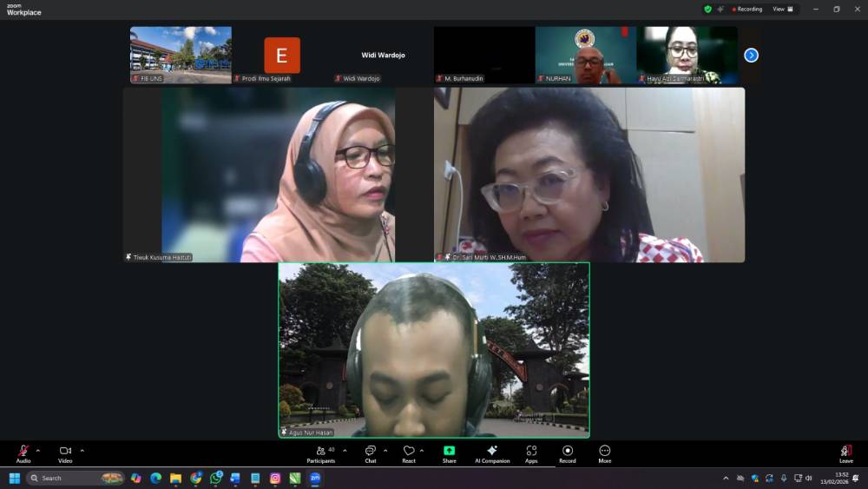This screenshot has width=868, height=489.
Task: Expand audio settings arrow beside Audio
Action: click(37, 450)
